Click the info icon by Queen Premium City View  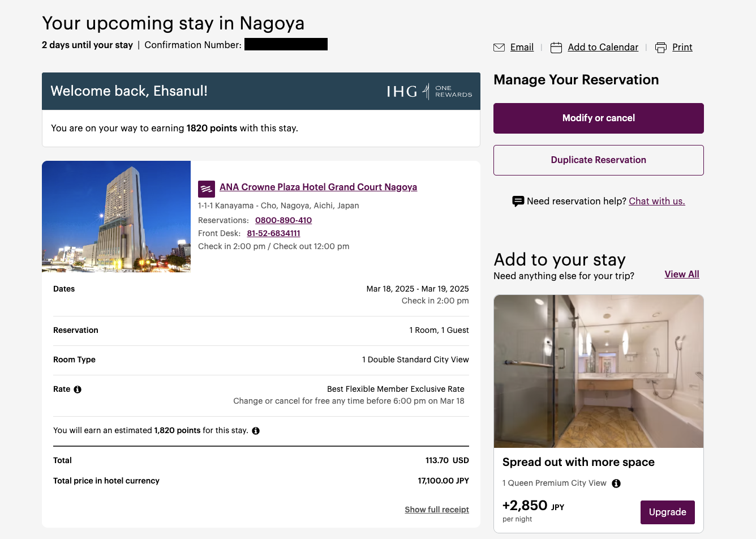616,484
